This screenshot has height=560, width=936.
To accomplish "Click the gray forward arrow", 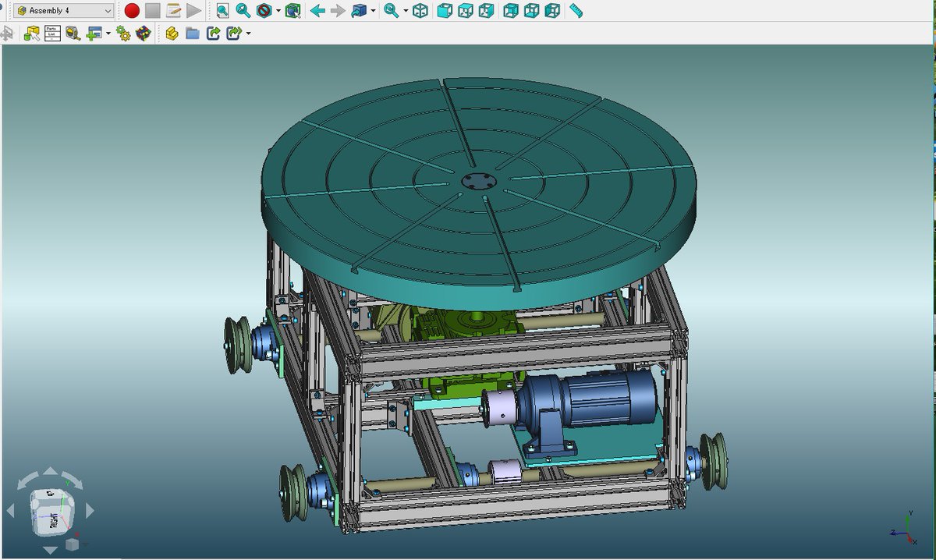I will (x=338, y=11).
